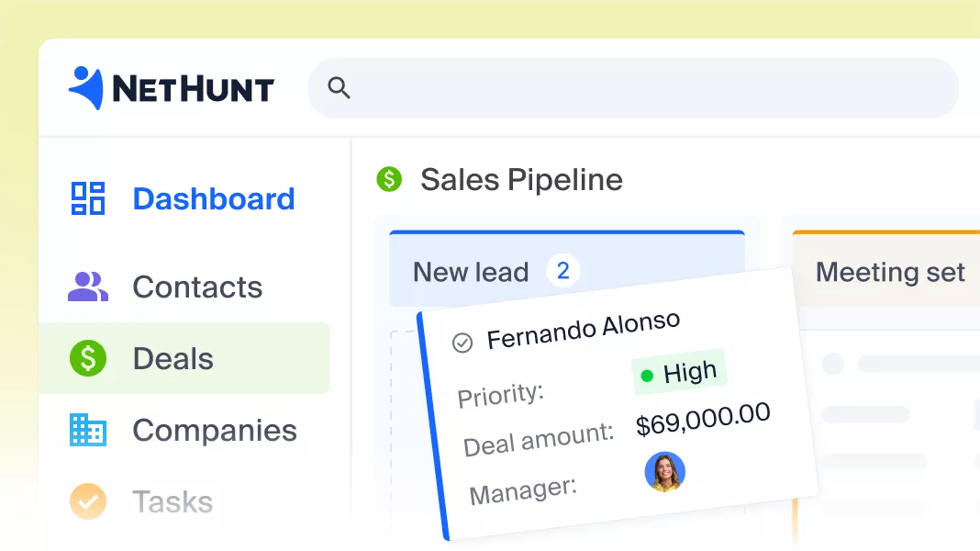The width and height of the screenshot is (980, 551).
Task: Open the Deals menu item
Action: [173, 358]
